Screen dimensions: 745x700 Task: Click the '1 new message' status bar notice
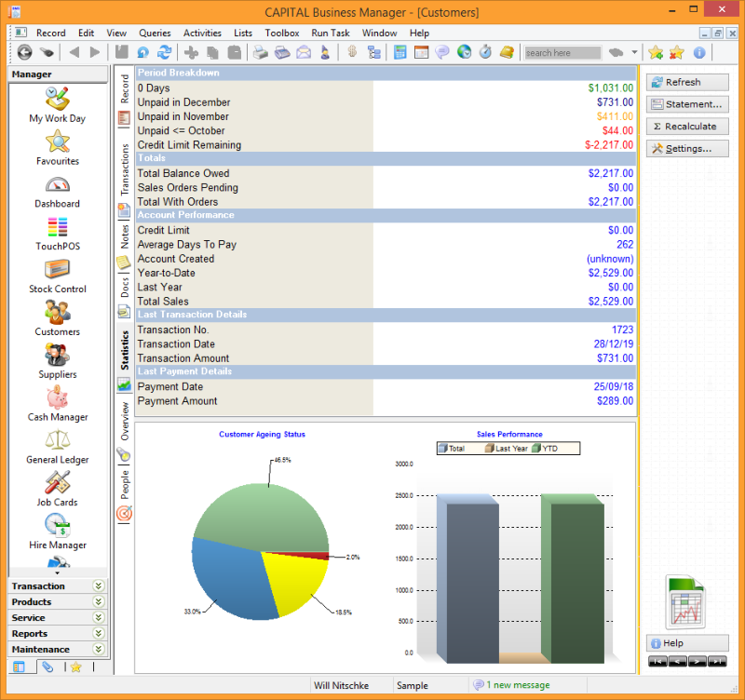(511, 685)
